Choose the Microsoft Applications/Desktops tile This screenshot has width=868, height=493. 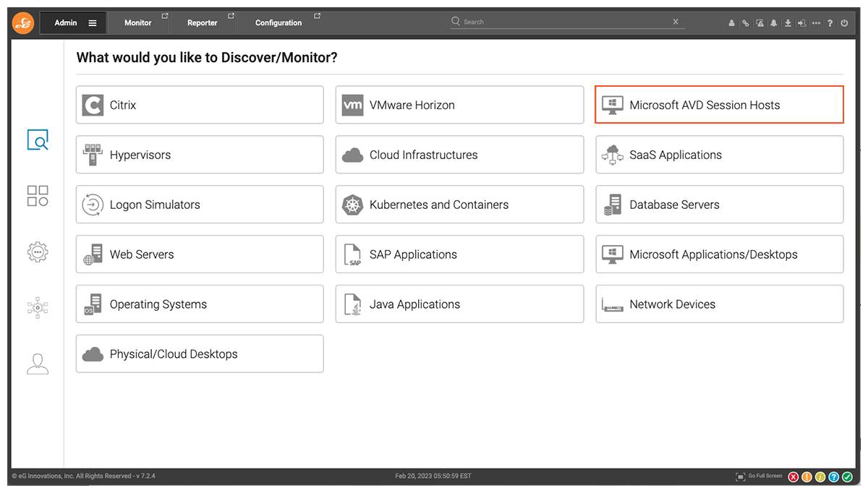point(720,254)
